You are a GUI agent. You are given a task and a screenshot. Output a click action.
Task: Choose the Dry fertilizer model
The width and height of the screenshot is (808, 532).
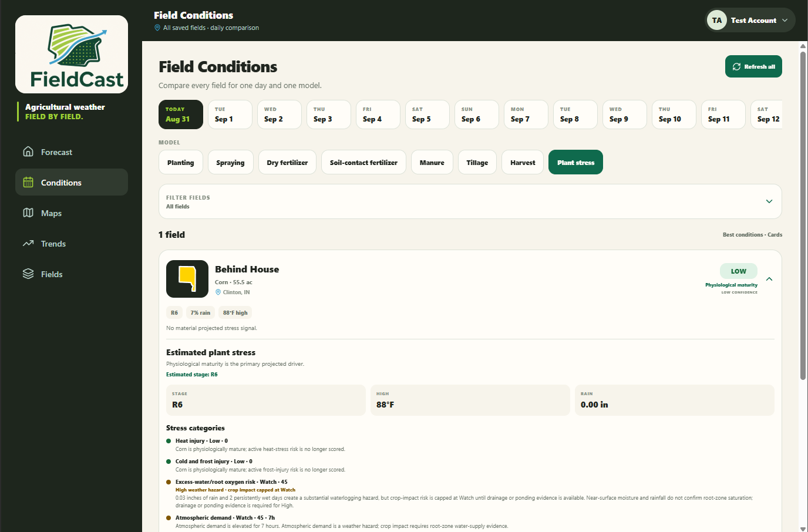287,162
